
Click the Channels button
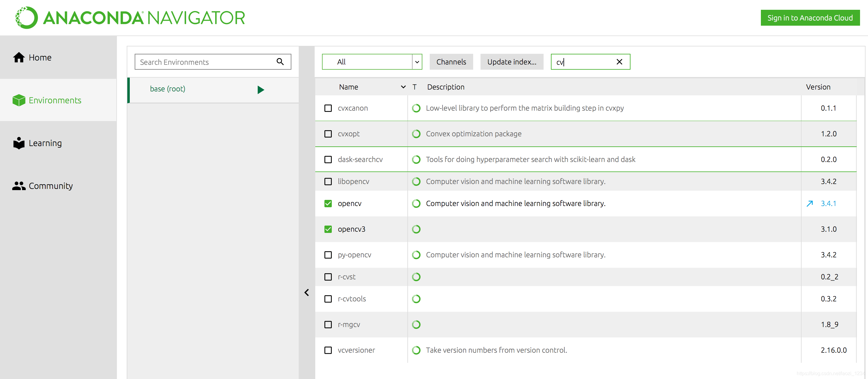click(451, 62)
